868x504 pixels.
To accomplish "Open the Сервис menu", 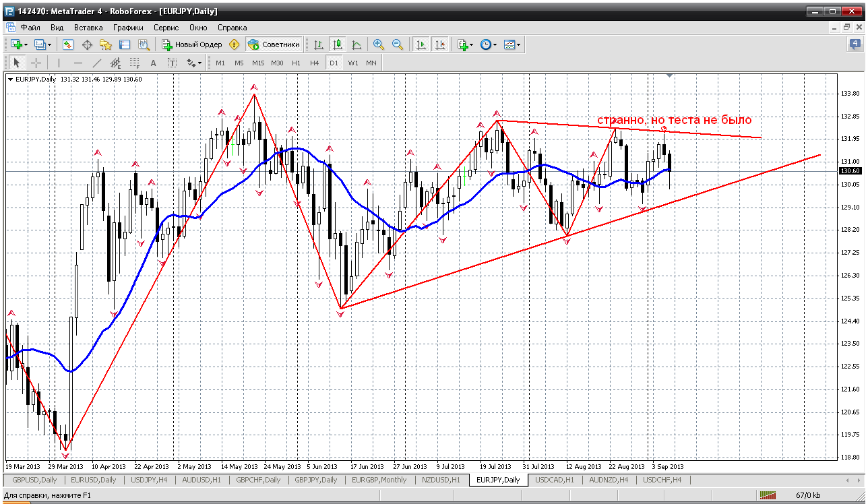I will point(166,28).
